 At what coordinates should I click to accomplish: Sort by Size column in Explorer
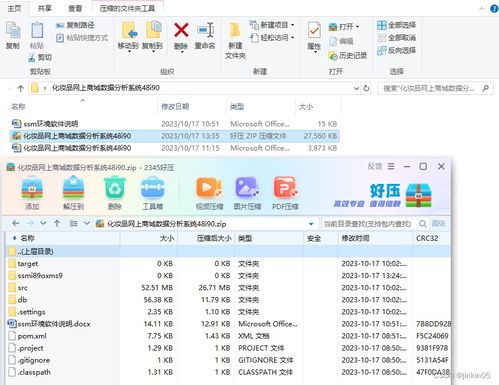(x=306, y=107)
